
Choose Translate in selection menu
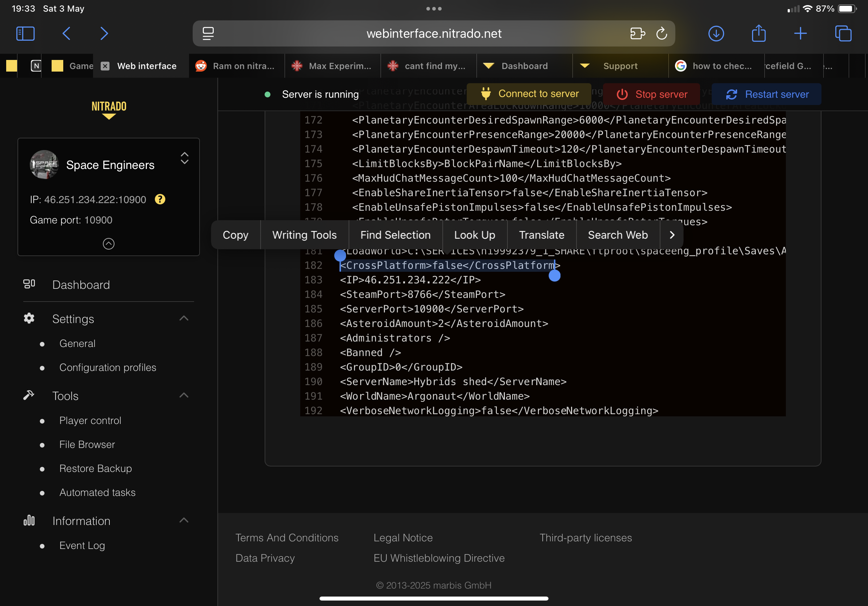(541, 235)
